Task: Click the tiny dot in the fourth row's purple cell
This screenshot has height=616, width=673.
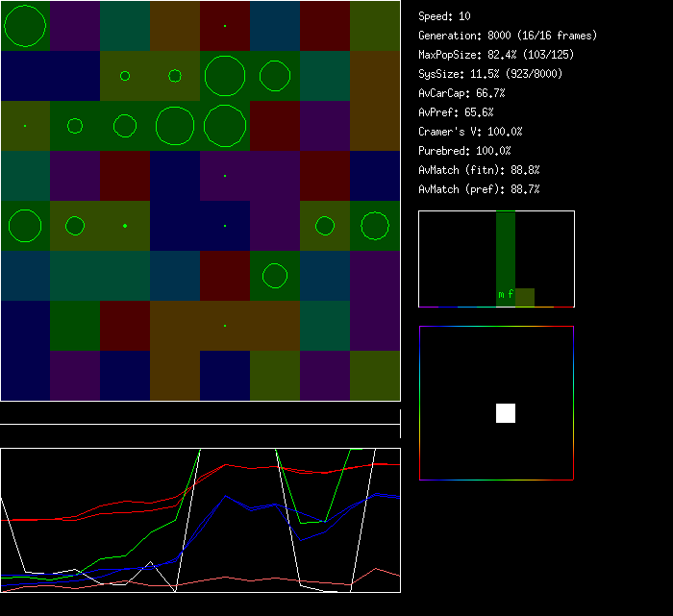Action: (x=225, y=176)
